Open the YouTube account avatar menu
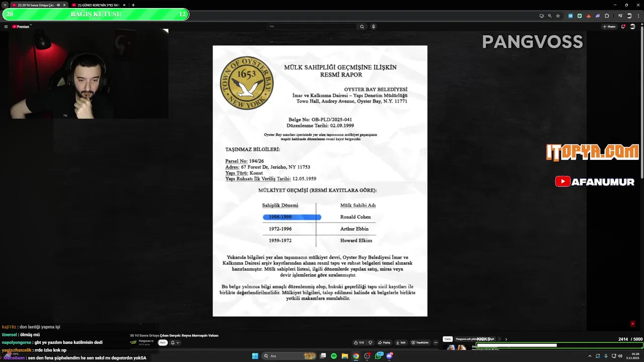 632,27
